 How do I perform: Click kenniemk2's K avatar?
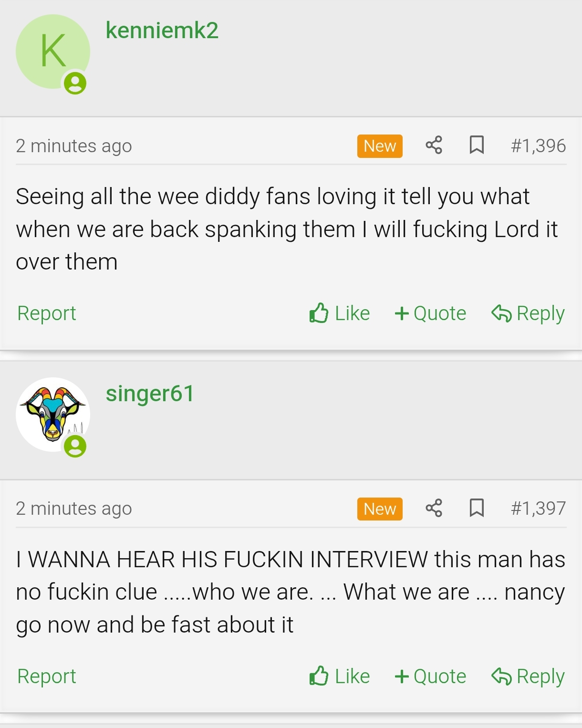(53, 52)
